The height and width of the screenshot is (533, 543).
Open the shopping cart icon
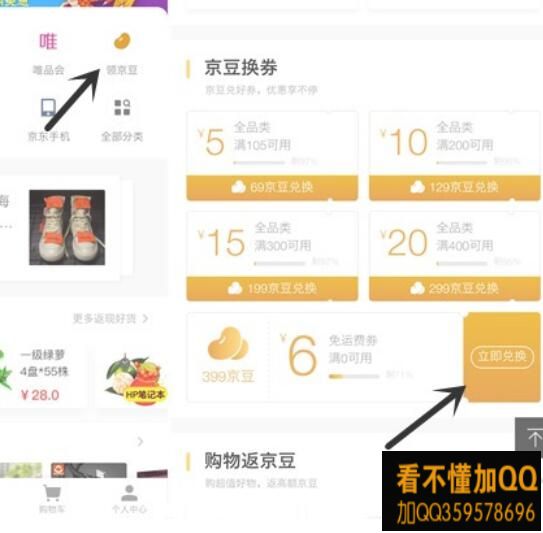click(52, 492)
